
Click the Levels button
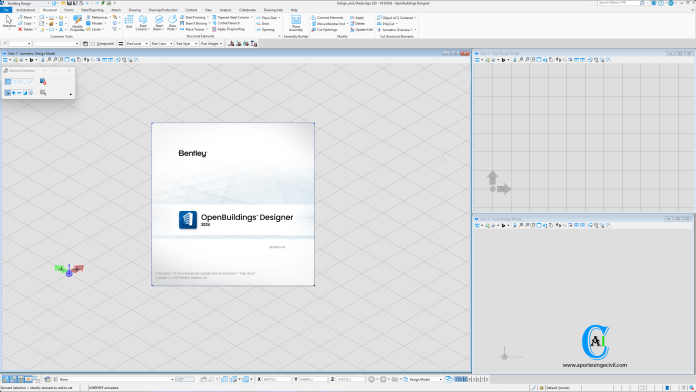94,29
